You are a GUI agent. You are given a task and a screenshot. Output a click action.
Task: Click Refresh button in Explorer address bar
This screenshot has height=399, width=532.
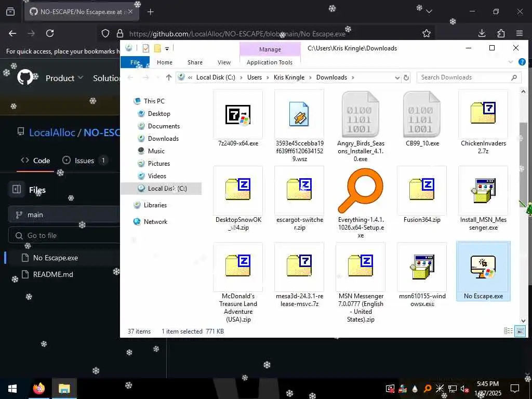[406, 78]
